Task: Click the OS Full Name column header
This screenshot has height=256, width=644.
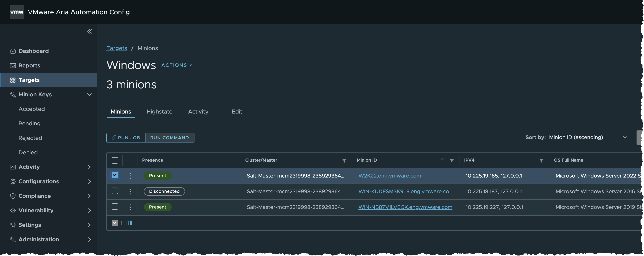Action: pos(568,160)
